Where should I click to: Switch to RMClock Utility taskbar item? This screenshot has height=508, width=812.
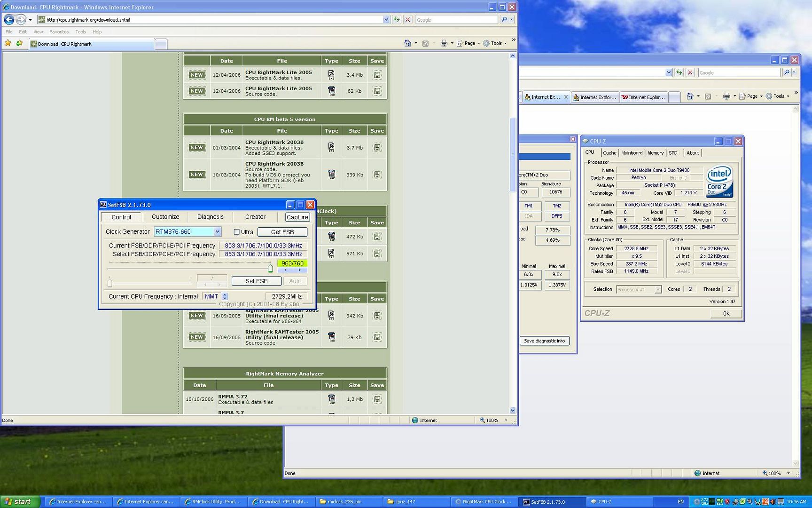(x=213, y=501)
